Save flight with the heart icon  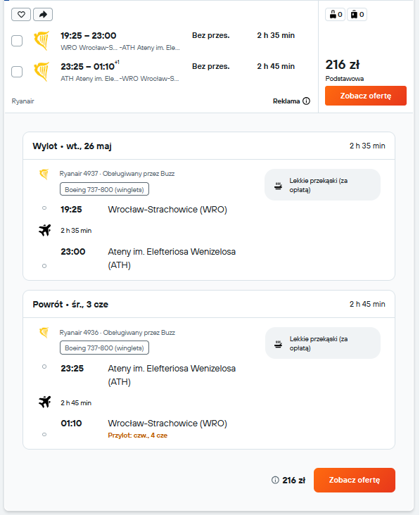pyautogui.click(x=21, y=15)
